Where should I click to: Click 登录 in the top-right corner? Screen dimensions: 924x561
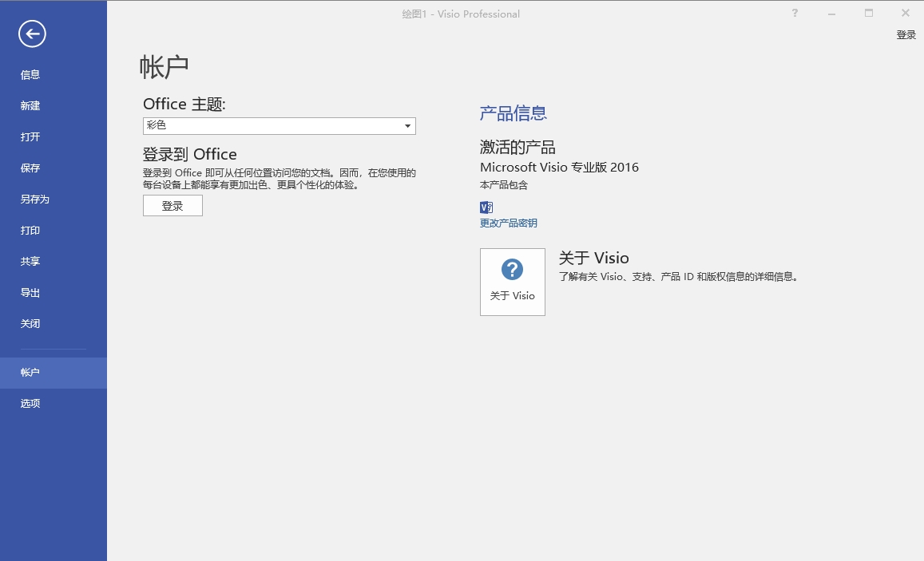coord(906,35)
